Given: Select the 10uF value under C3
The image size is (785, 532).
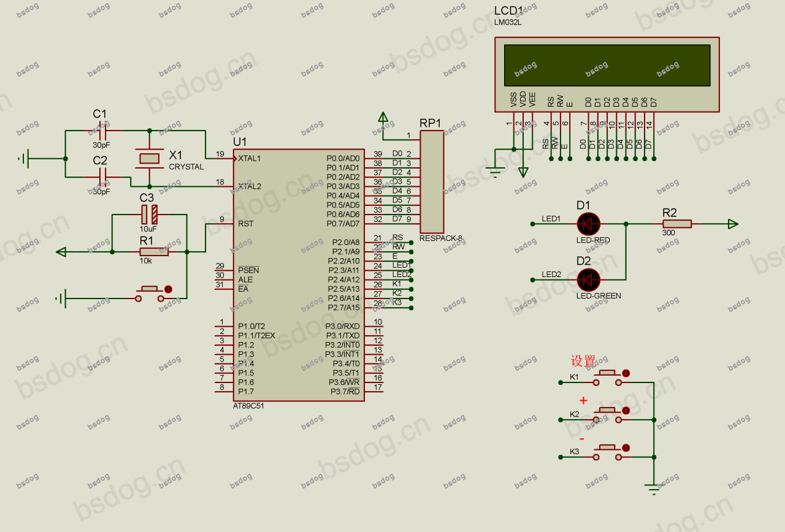Looking at the screenshot, I should pos(148,228).
